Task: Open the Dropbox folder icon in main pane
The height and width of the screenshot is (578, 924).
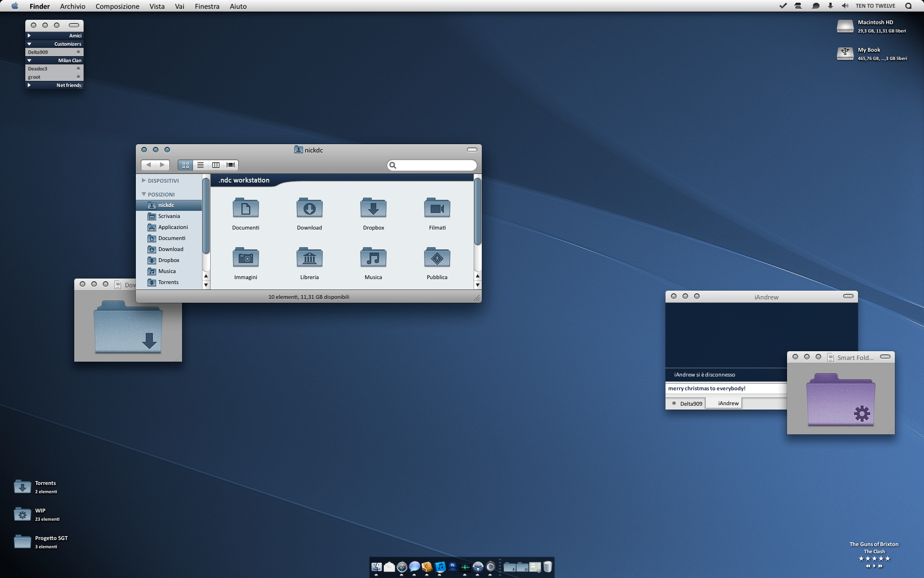Action: [373, 208]
